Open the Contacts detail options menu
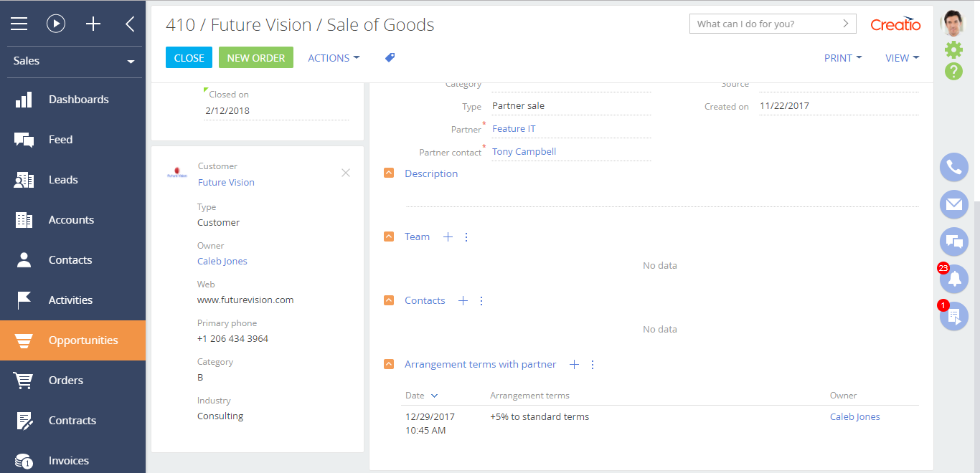 pos(481,301)
